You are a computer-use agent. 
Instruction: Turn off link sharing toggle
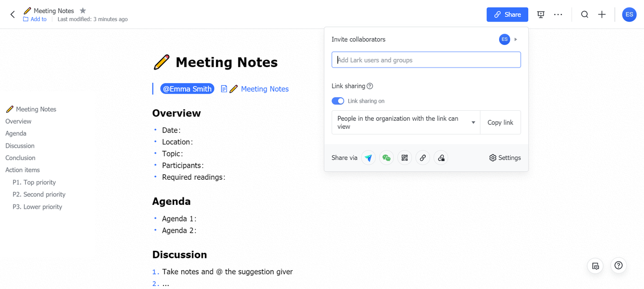tap(338, 101)
